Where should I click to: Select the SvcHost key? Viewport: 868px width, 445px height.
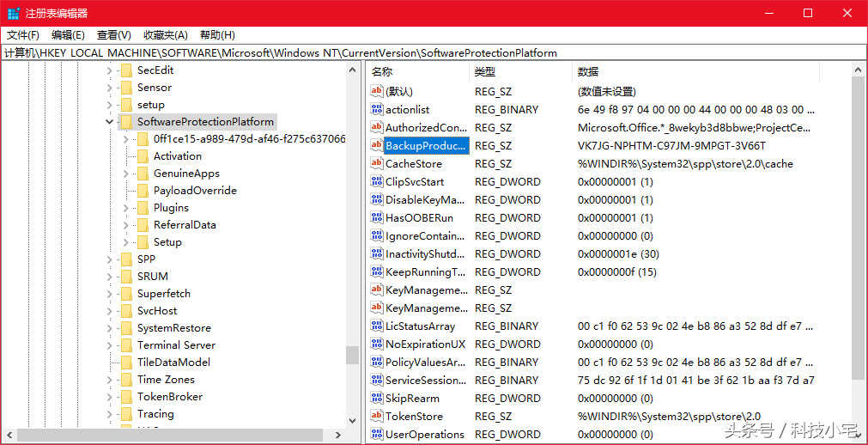tap(157, 311)
